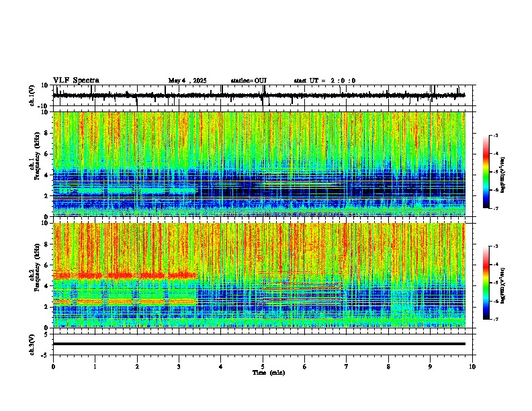Click the ch.1 voltage waveform trace
The height and width of the screenshot is (411, 532).
pos(259,95)
